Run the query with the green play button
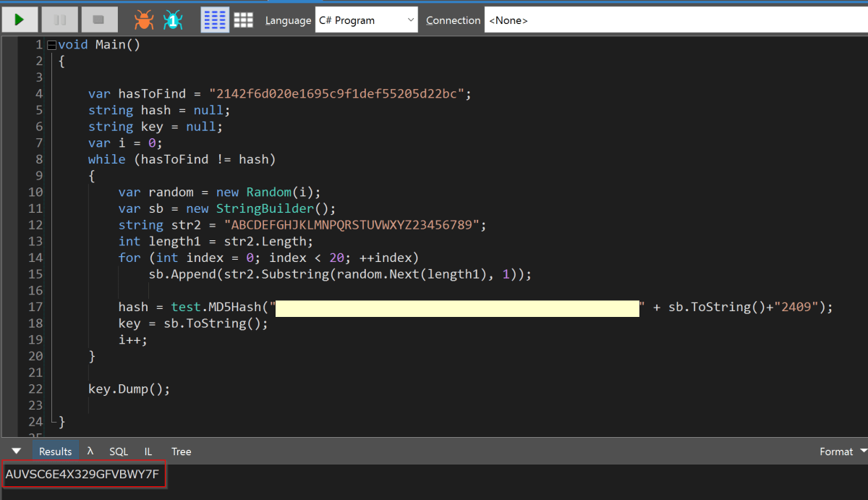The image size is (868, 500). (20, 20)
